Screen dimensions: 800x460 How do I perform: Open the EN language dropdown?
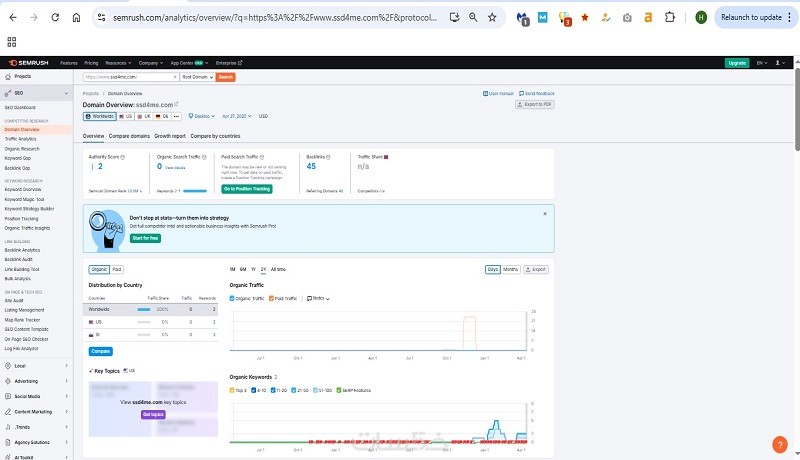click(762, 63)
